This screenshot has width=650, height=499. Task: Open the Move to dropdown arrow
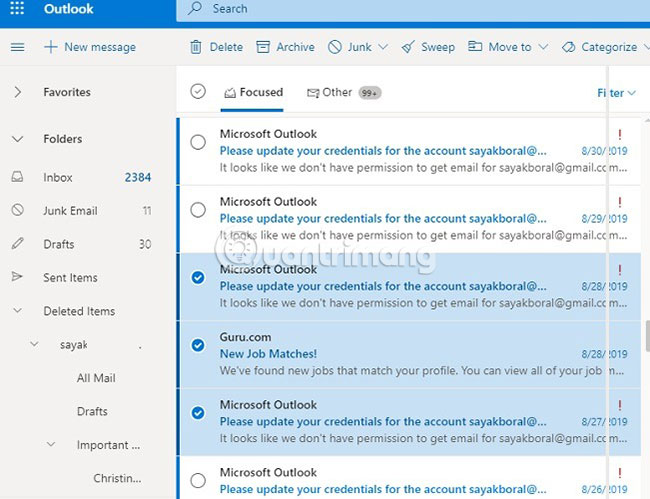(543, 47)
